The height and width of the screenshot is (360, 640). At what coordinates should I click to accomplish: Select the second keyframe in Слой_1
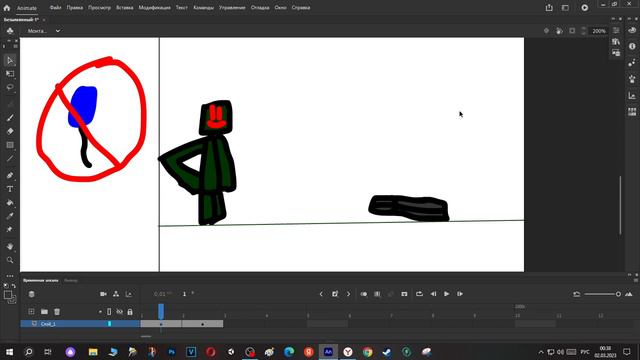[202, 324]
